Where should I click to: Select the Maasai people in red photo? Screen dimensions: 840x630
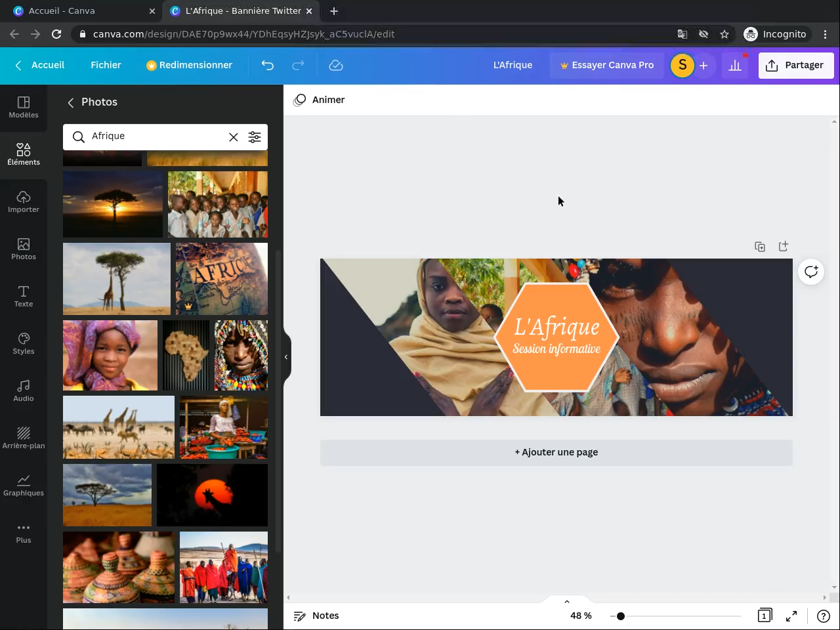pos(224,568)
